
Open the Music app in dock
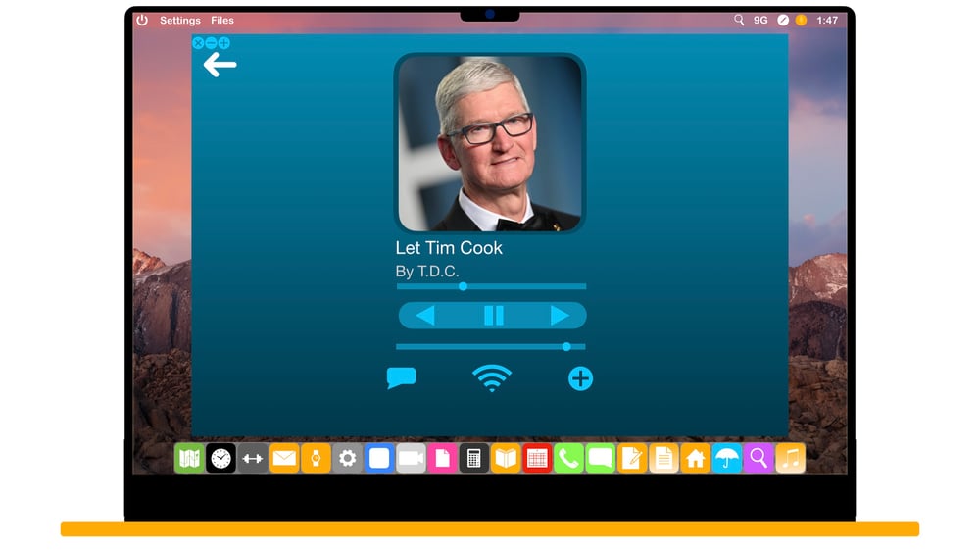(x=791, y=459)
